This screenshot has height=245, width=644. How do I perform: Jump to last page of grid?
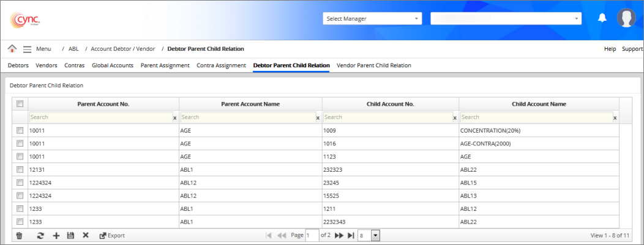coord(351,235)
